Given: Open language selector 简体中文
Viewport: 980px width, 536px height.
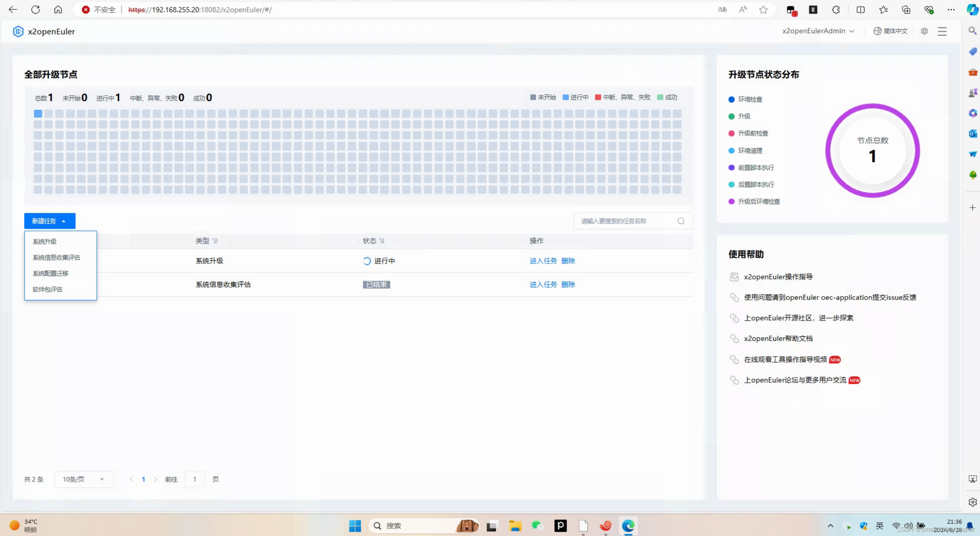Looking at the screenshot, I should 890,31.
